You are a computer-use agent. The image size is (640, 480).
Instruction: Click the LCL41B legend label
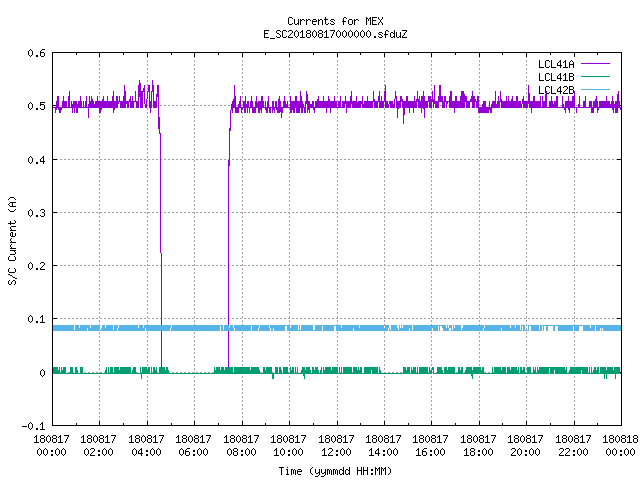(556, 77)
